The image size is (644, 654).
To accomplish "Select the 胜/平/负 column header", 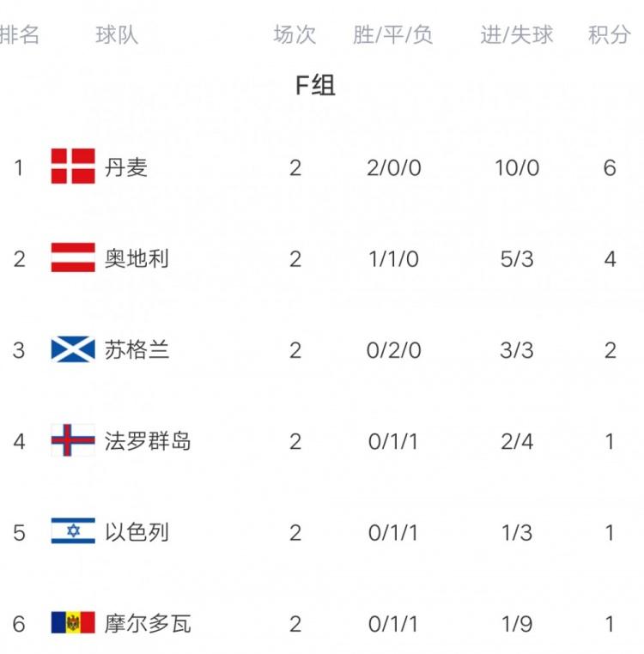I will tap(393, 35).
